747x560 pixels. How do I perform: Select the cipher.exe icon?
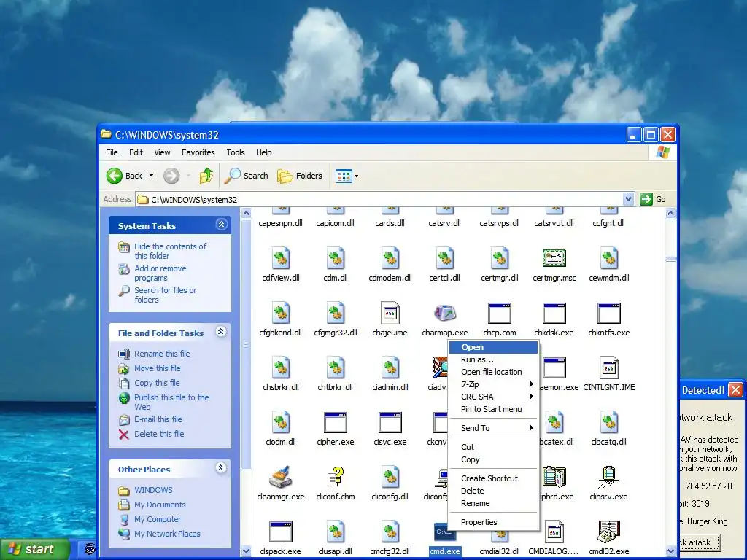click(x=336, y=422)
